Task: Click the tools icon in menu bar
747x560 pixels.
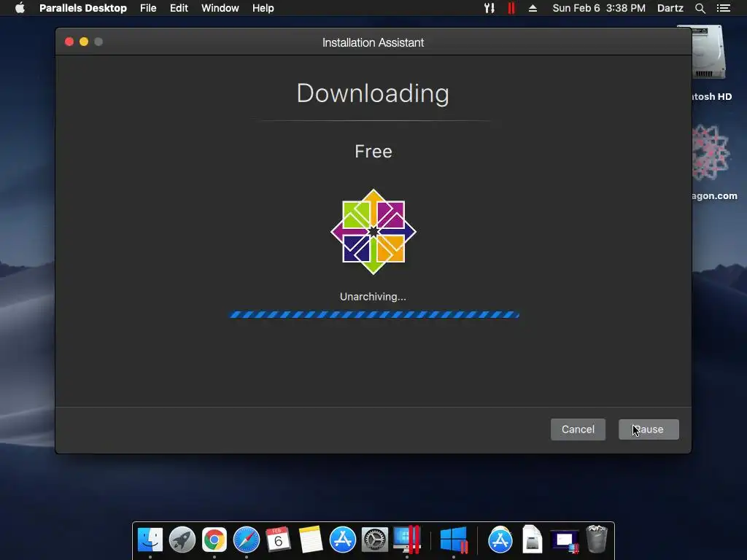Action: coord(489,8)
